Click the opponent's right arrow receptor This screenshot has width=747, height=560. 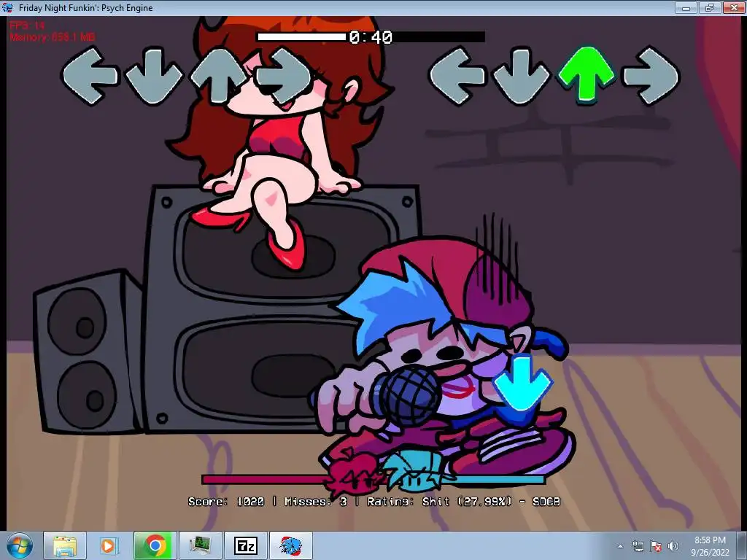pos(284,75)
